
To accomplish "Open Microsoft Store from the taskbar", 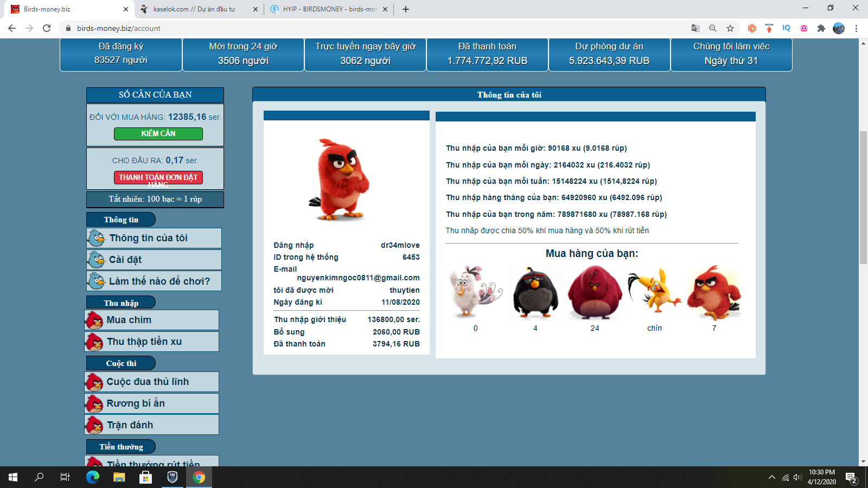I will [x=145, y=477].
